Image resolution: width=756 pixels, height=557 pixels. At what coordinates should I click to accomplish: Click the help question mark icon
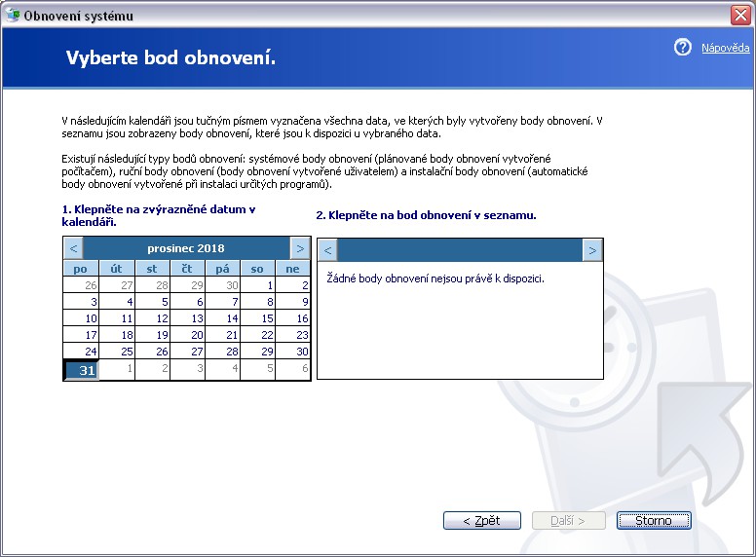(x=682, y=47)
